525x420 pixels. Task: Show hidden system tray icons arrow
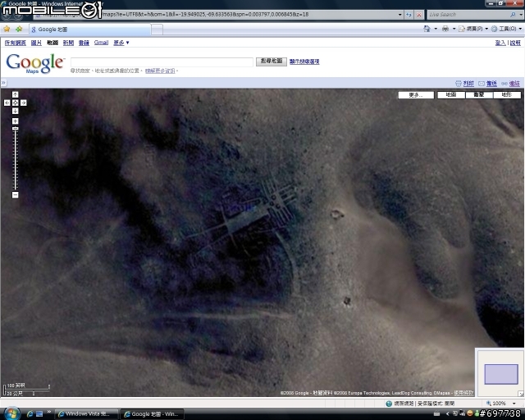pyautogui.click(x=447, y=414)
